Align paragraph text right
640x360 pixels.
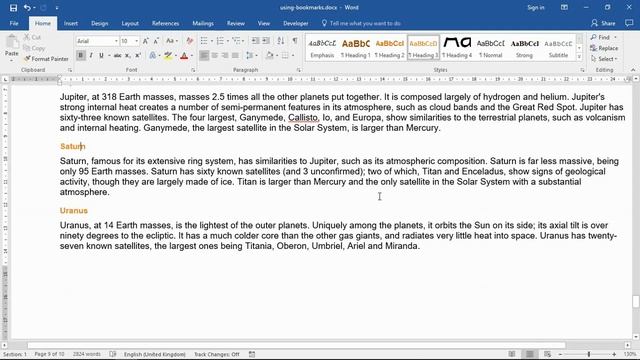tap(225, 56)
